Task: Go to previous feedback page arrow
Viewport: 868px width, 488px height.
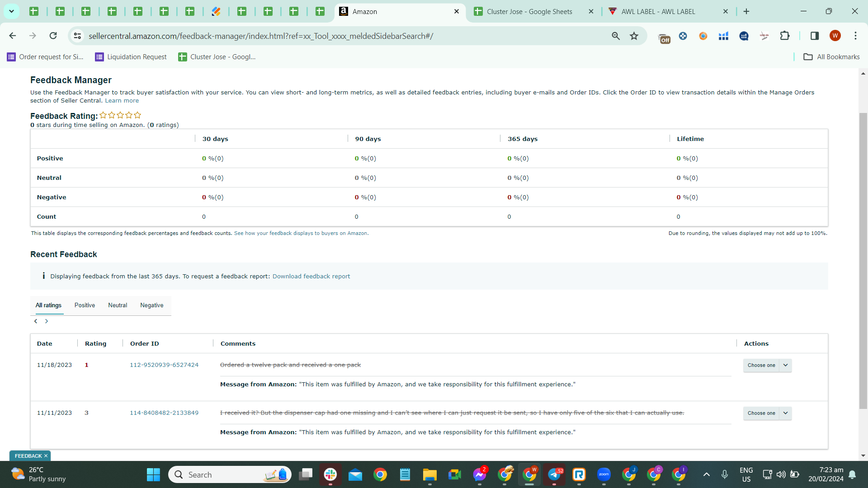Action: [x=36, y=321]
